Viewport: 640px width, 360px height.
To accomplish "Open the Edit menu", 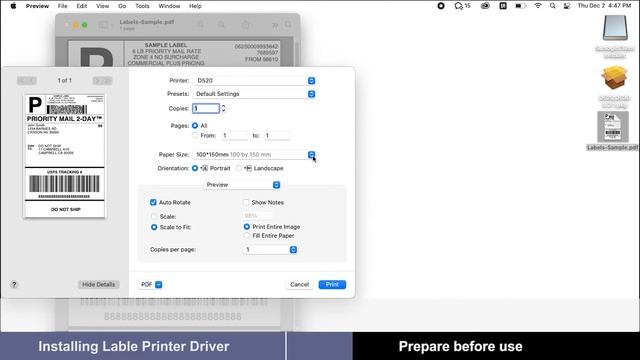I will click(82, 6).
